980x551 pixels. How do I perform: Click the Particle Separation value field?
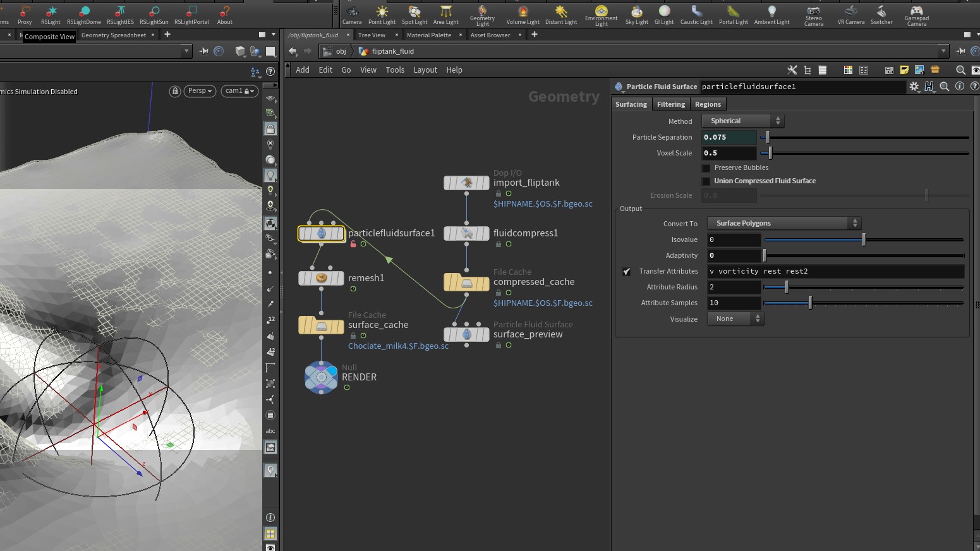[x=729, y=137]
